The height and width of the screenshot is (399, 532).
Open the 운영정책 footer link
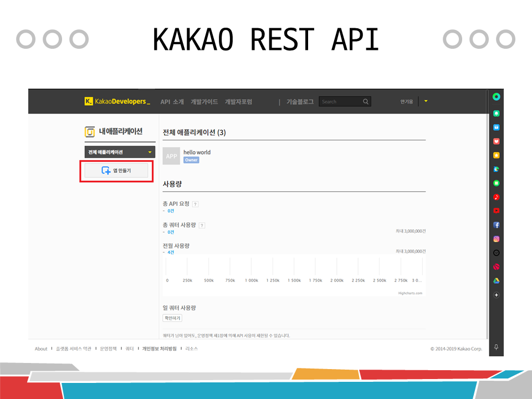(x=108, y=349)
